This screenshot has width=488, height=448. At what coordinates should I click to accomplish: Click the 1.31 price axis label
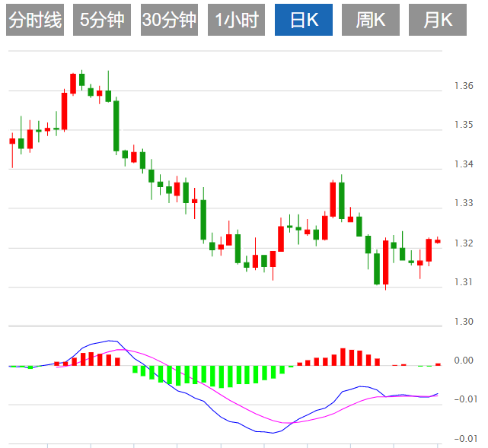(x=464, y=282)
